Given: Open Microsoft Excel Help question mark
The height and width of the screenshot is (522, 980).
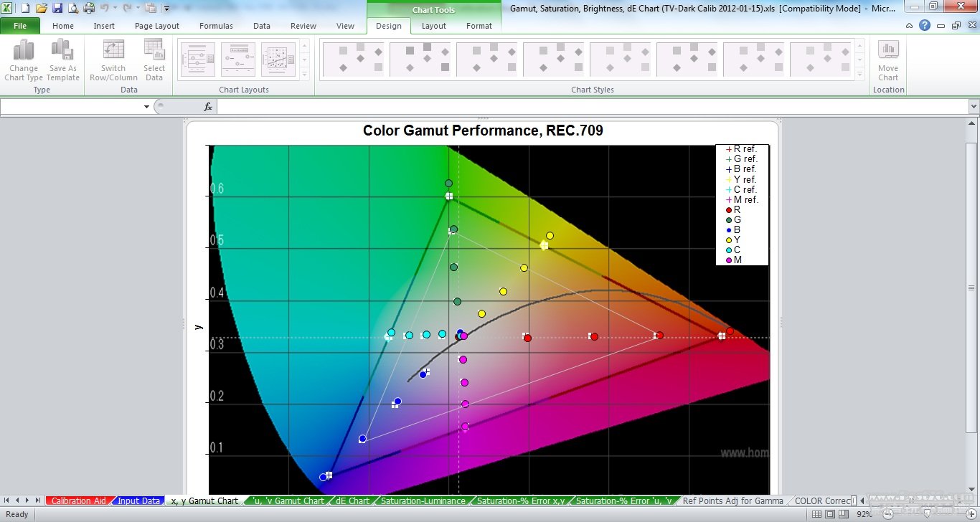Looking at the screenshot, I should coord(925,25).
